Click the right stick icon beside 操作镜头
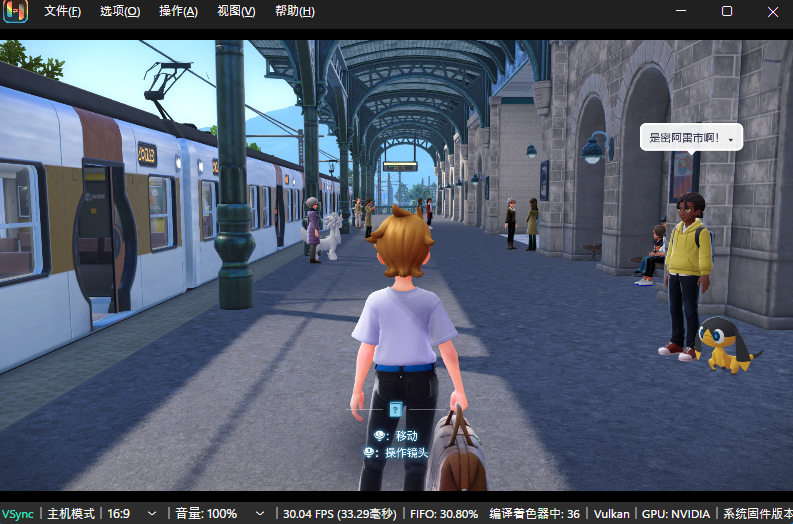This screenshot has width=793, height=524. pos(370,453)
